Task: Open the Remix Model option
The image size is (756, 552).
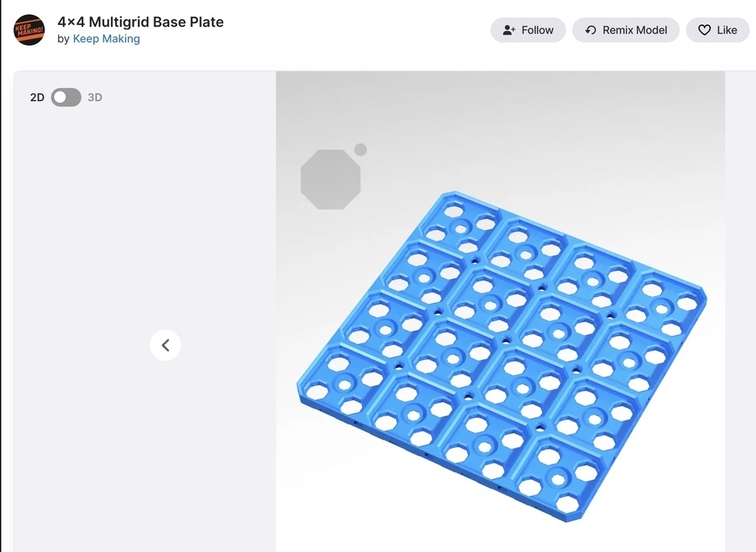Action: point(625,30)
